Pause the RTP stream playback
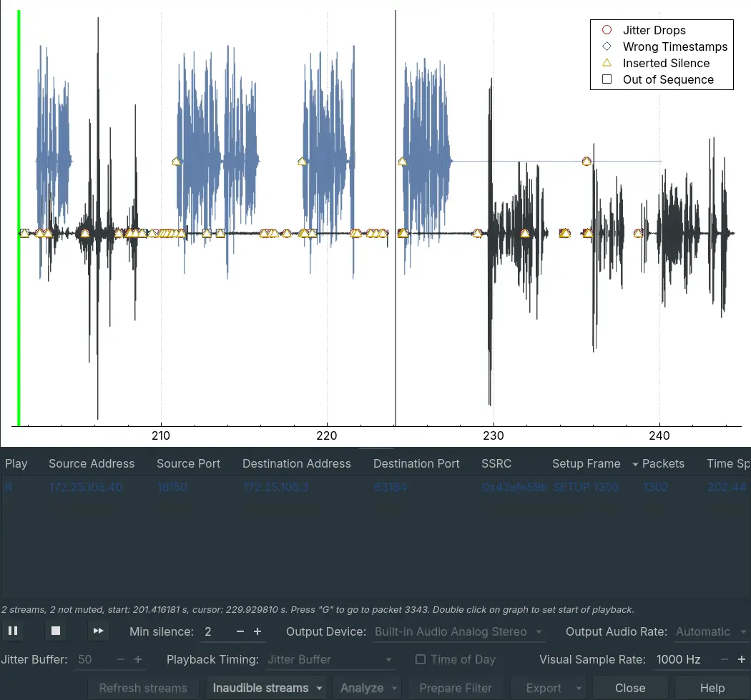Viewport: 751px width, 700px height. 13,631
